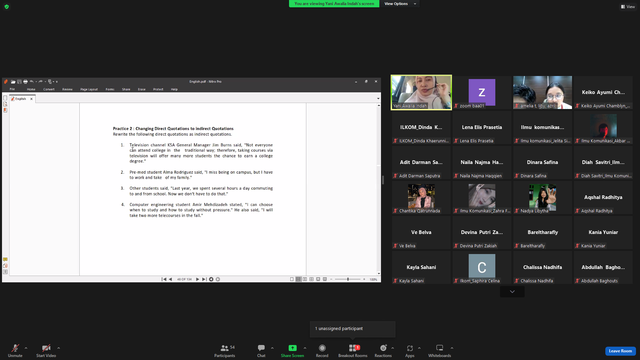Click the Redo icon in quick toolbar
The image size is (640, 360).
(40, 82)
